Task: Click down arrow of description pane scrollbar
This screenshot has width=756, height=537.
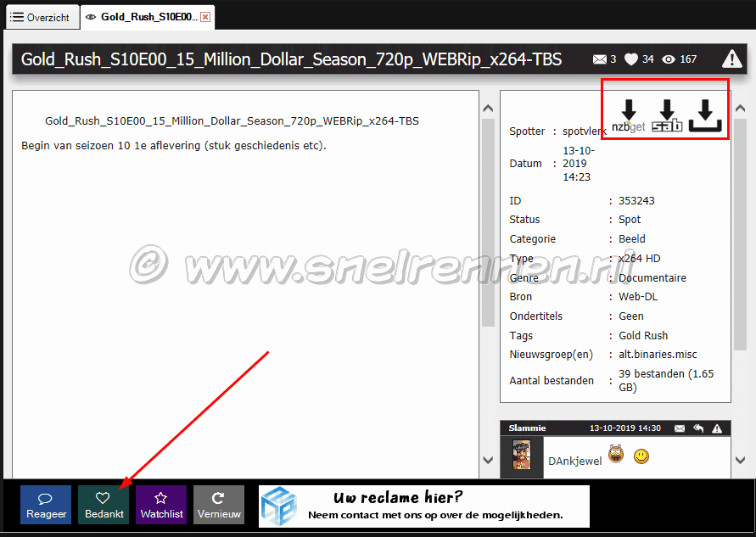Action: 488,461
